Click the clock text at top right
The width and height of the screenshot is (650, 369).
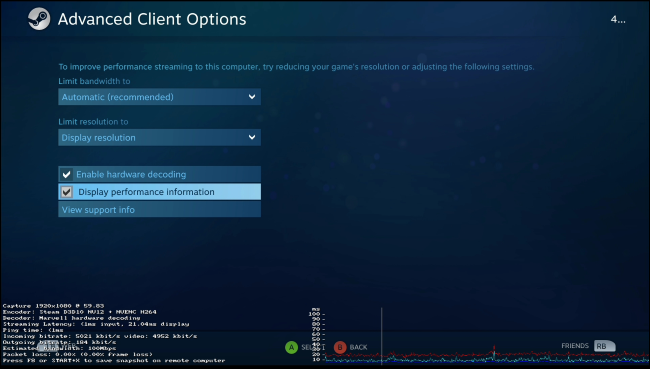[x=618, y=19]
